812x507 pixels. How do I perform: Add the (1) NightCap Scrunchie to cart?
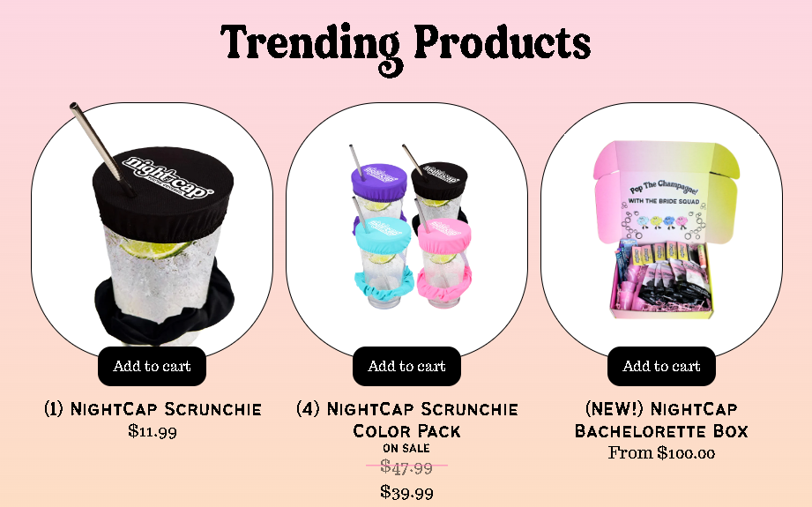click(152, 366)
